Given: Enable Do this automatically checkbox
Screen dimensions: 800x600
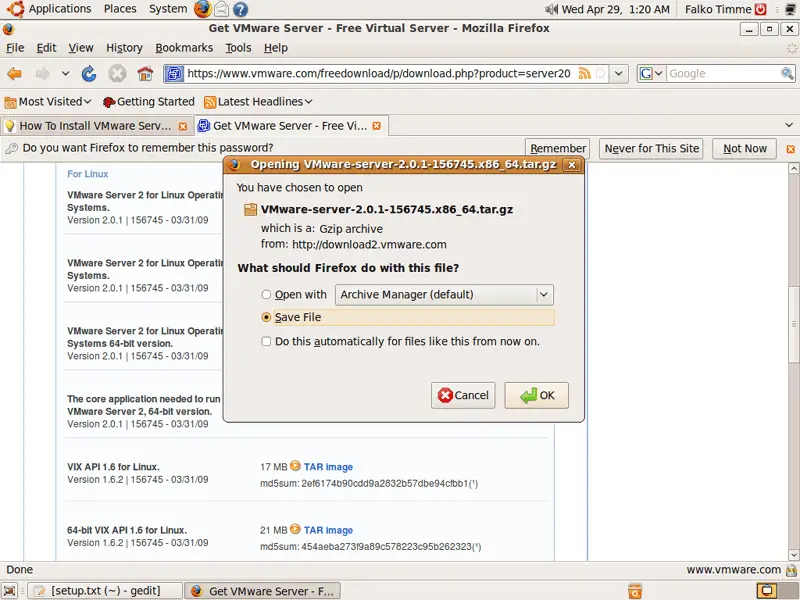Looking at the screenshot, I should [266, 342].
